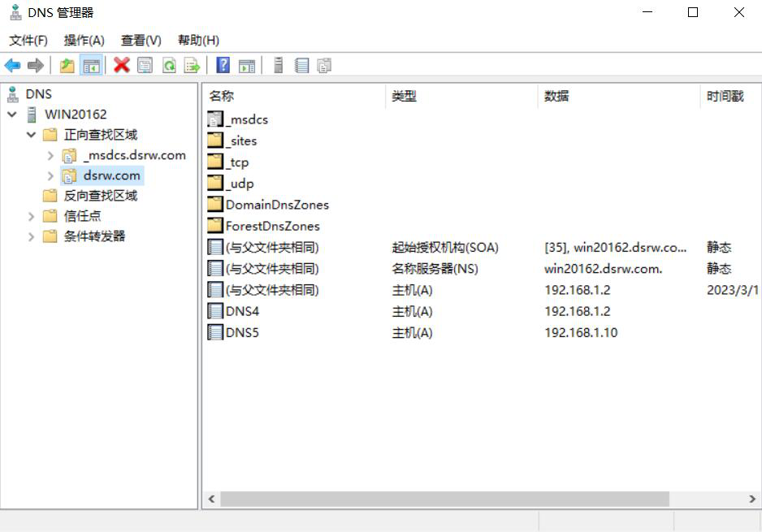The height and width of the screenshot is (532, 762).
Task: Open the 操作(A) menu
Action: coord(84,41)
